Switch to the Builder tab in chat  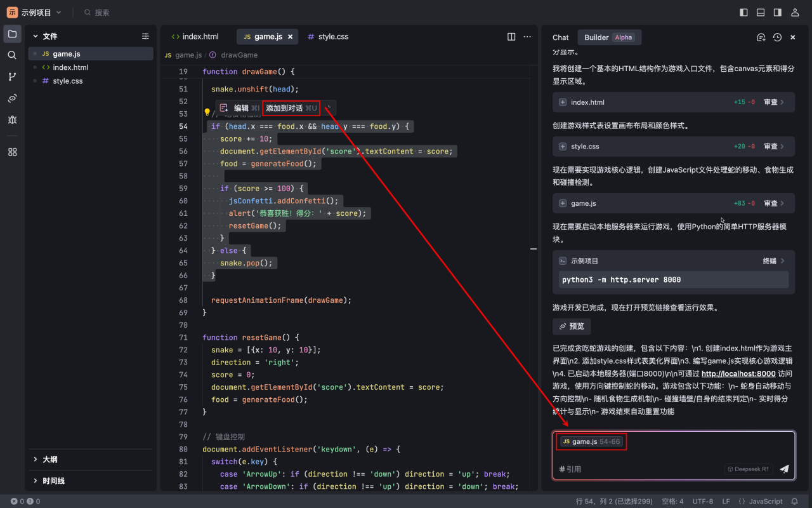pos(596,37)
